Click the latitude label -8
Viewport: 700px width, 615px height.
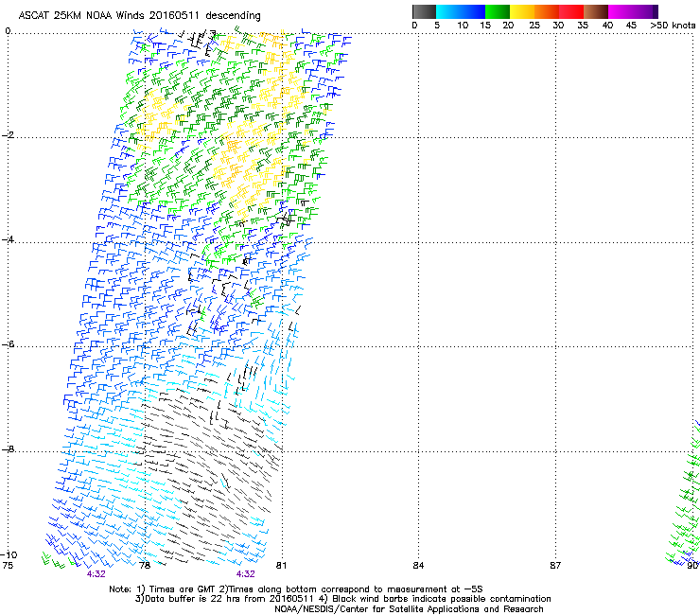pos(8,448)
